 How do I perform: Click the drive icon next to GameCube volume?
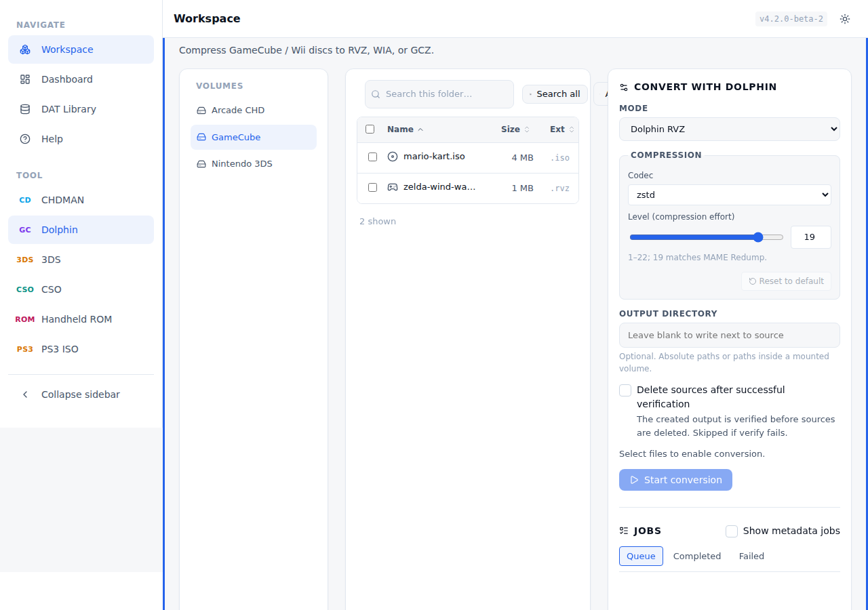click(201, 137)
